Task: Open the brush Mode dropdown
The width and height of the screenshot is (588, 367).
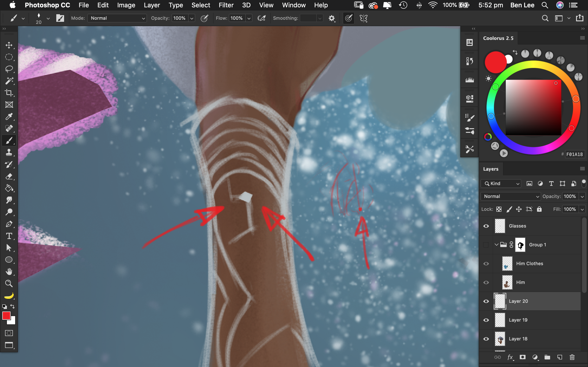Action: [x=117, y=18]
